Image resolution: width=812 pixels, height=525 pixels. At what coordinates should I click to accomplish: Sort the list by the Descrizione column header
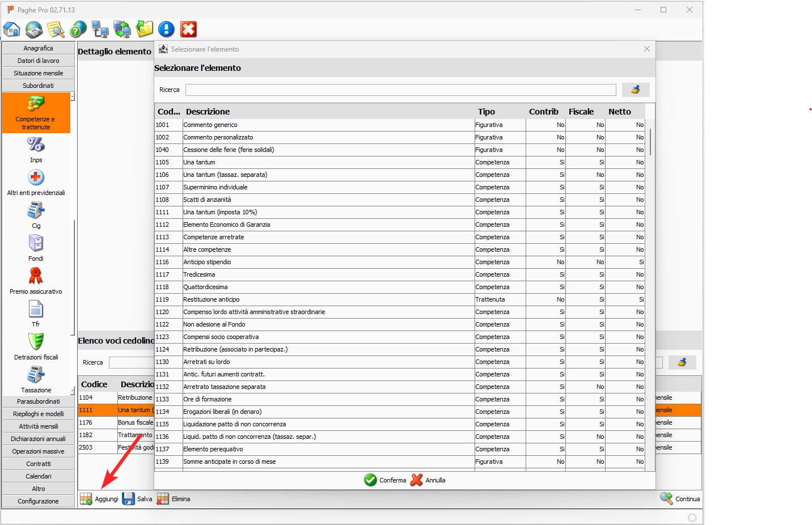208,112
